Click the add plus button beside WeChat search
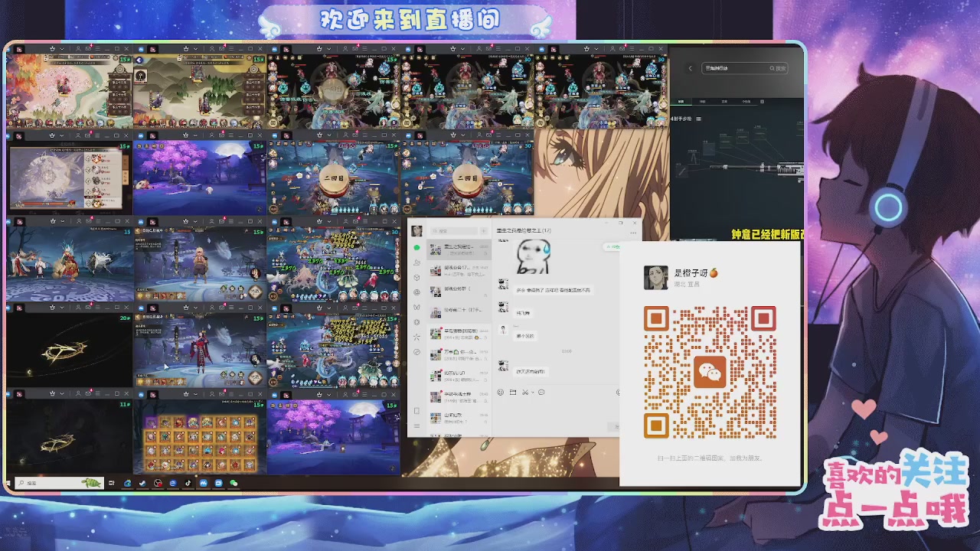This screenshot has height=551, width=980. click(484, 230)
